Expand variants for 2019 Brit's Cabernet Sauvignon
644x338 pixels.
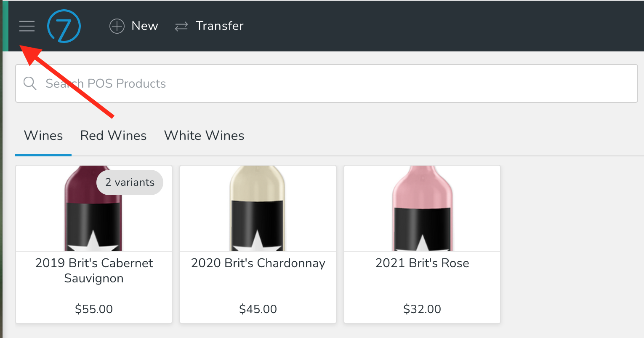pos(129,182)
